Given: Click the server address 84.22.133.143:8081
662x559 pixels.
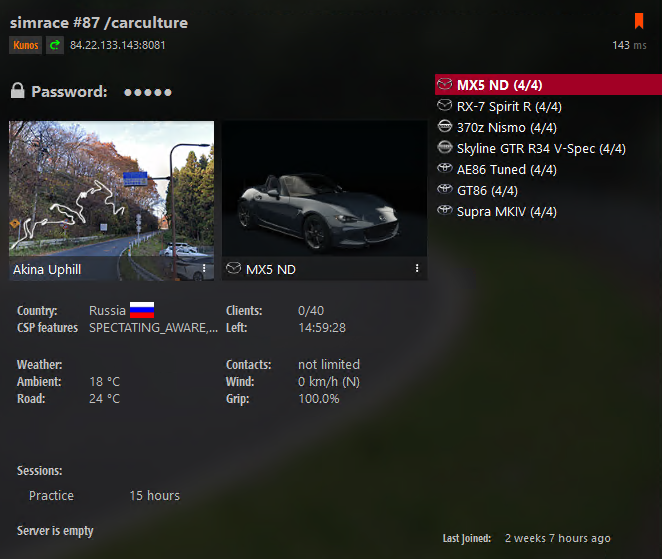Looking at the screenshot, I should (x=118, y=45).
